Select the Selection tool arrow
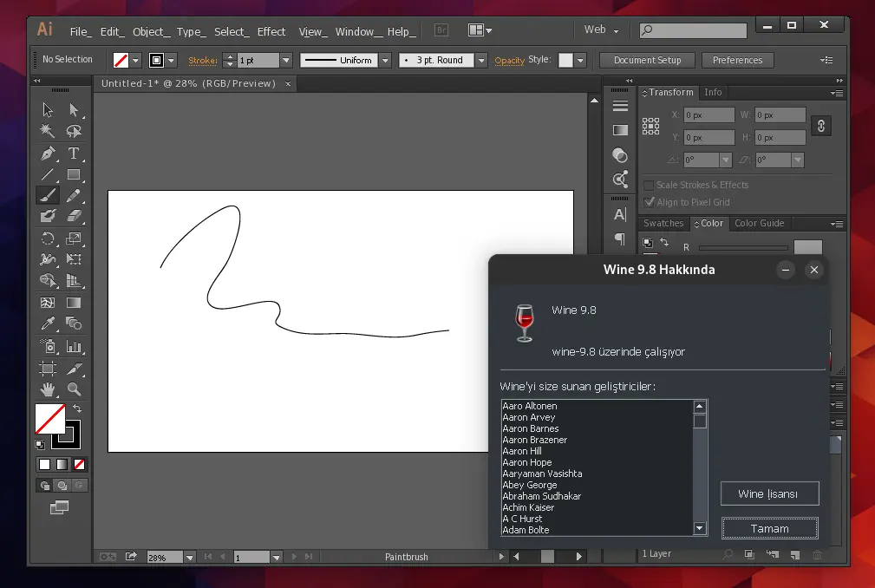The height and width of the screenshot is (588, 875). 48,110
